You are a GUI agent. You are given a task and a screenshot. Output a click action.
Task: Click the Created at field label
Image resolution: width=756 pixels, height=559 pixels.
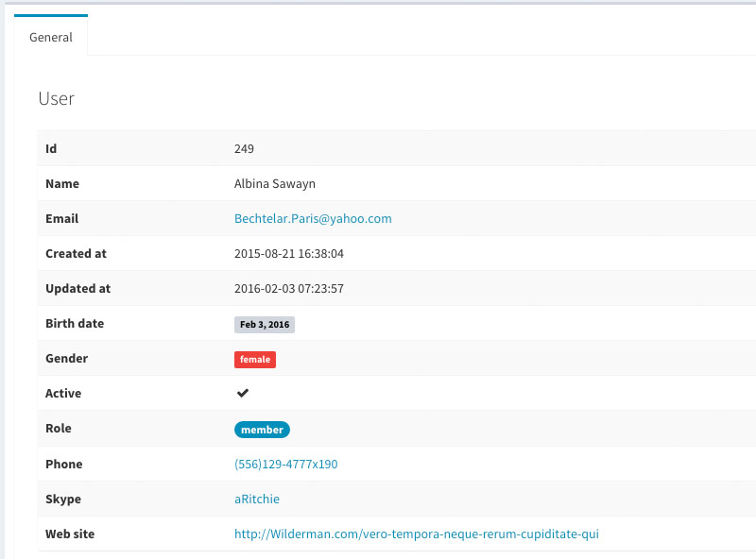tap(76, 253)
